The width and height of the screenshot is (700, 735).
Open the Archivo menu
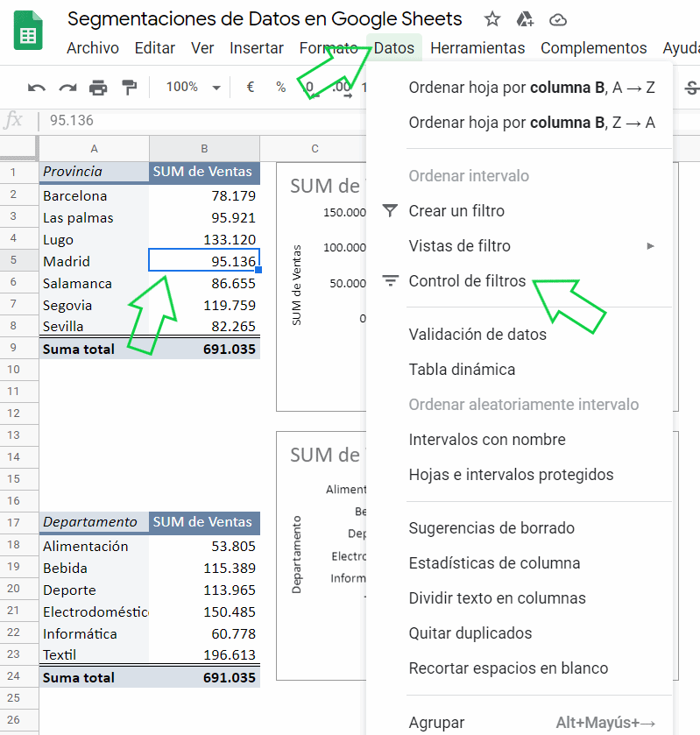coord(93,48)
